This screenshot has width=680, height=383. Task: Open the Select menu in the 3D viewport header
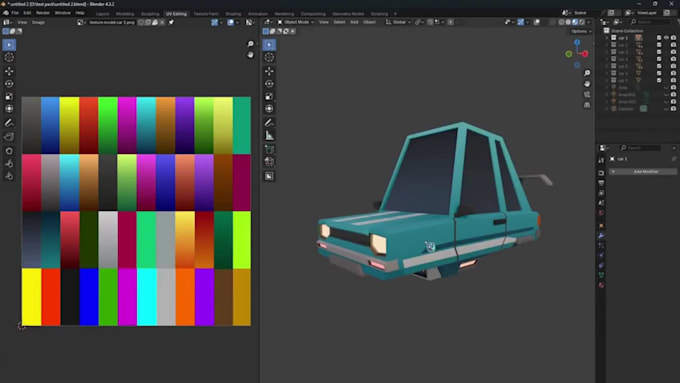339,22
